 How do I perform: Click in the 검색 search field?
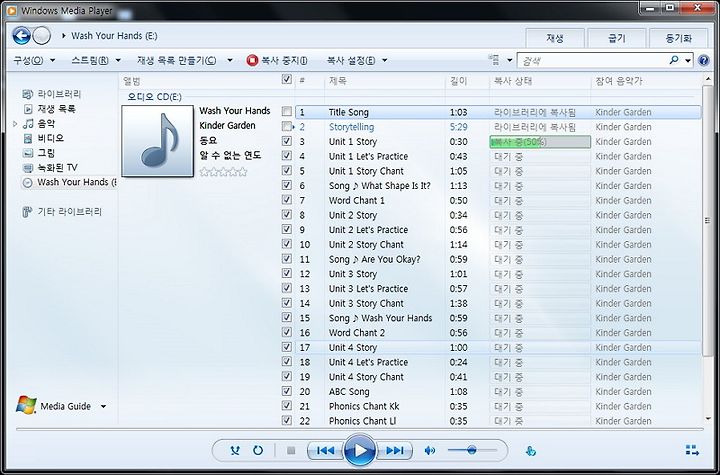coord(592,60)
